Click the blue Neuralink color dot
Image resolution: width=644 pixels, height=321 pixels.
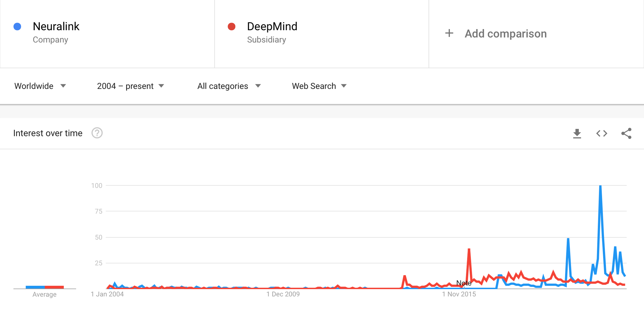[x=17, y=27]
